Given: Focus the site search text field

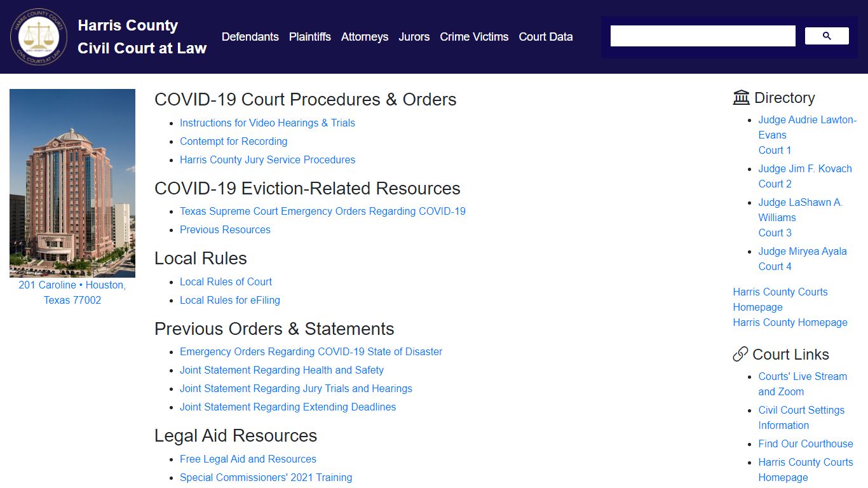Looking at the screenshot, I should 703,36.
